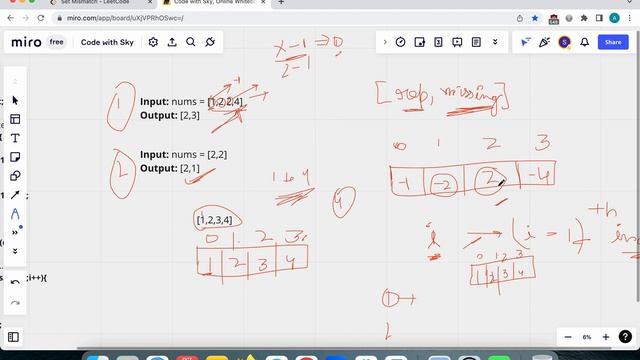Viewport: 640px width, 360px height.
Task: Expand more apps double chevron in top bar
Action: (495, 42)
